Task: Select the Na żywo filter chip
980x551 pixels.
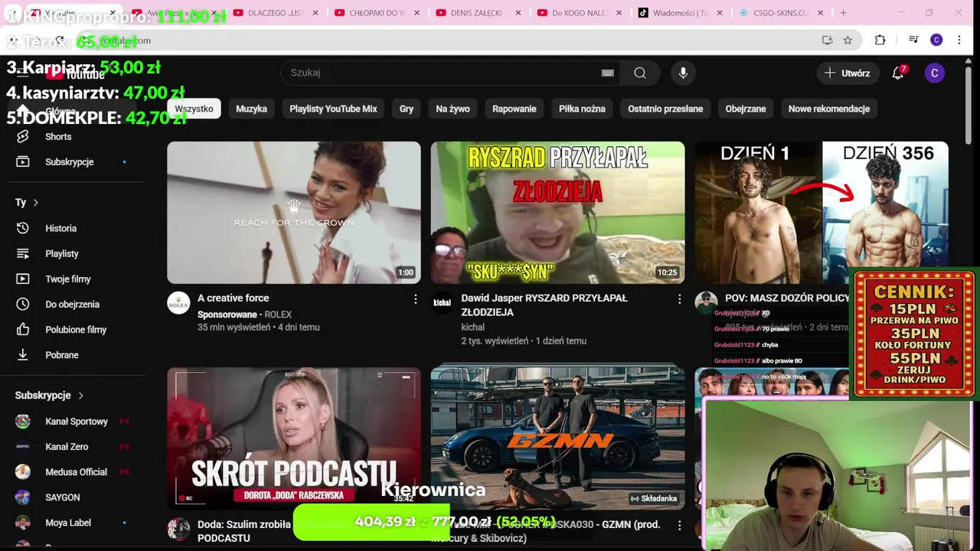Action: tap(452, 109)
